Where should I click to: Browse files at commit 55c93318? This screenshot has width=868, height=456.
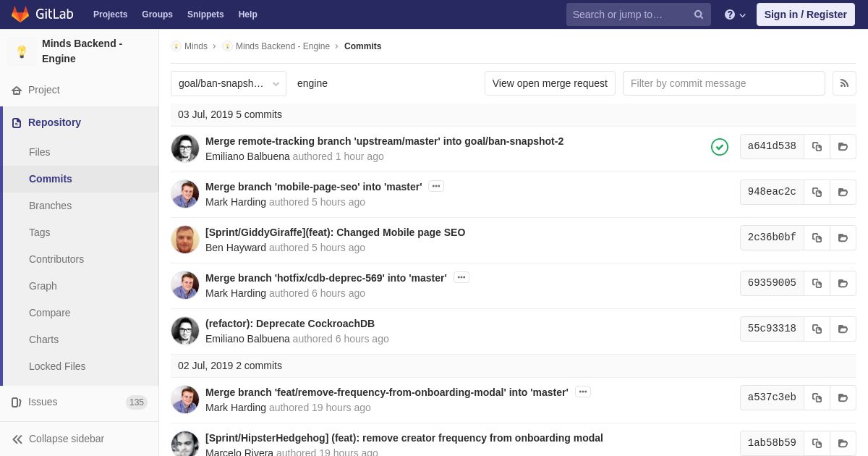click(x=843, y=329)
